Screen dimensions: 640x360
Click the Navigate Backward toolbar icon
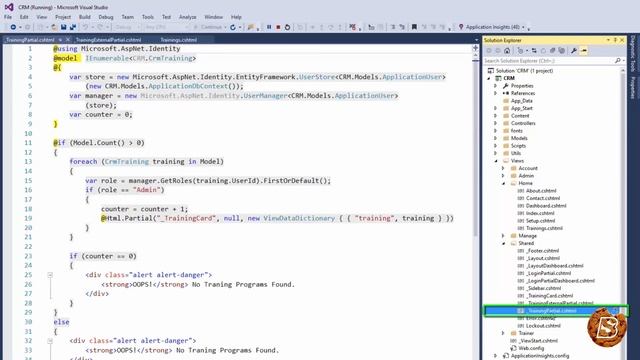13,27
